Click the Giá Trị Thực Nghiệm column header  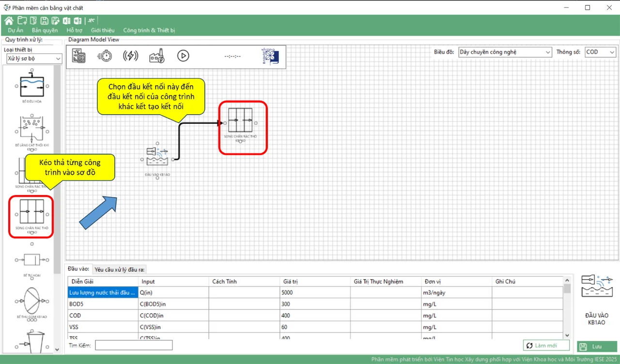[x=386, y=281]
